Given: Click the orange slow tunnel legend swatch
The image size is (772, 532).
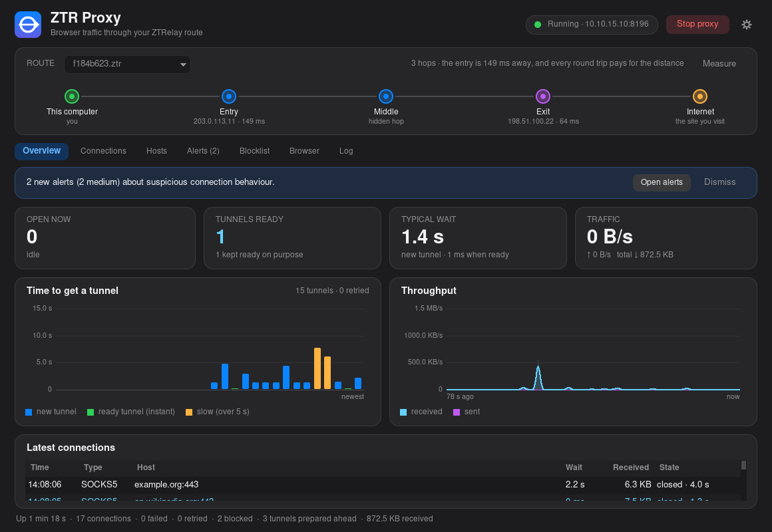Looking at the screenshot, I should 189,412.
